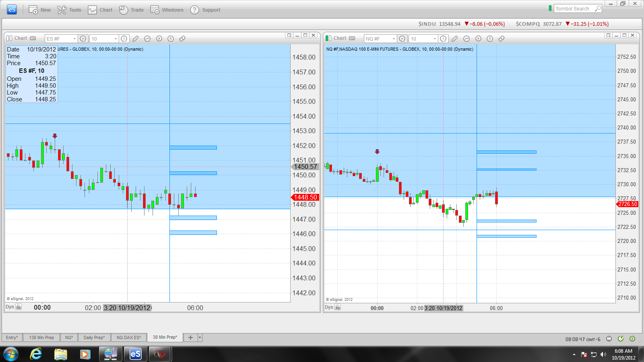This screenshot has width=644, height=362.
Task: Open ES chart symbol settings gear
Action: pos(83,39)
